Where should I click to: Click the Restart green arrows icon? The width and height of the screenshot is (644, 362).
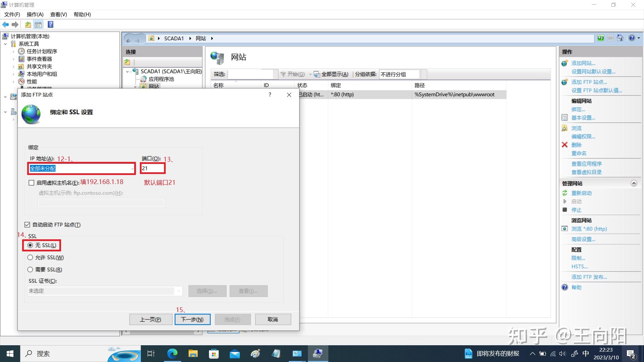click(565, 193)
